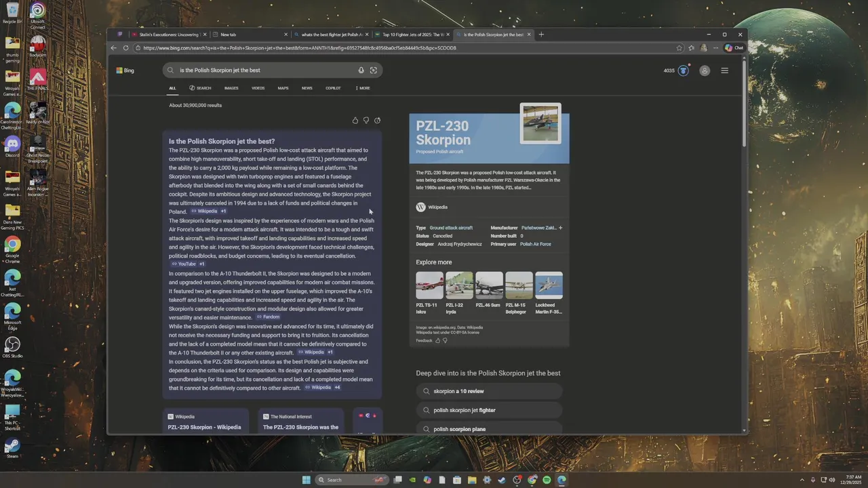The height and width of the screenshot is (488, 868).
Task: Open visual search camera icon
Action: click(x=373, y=70)
